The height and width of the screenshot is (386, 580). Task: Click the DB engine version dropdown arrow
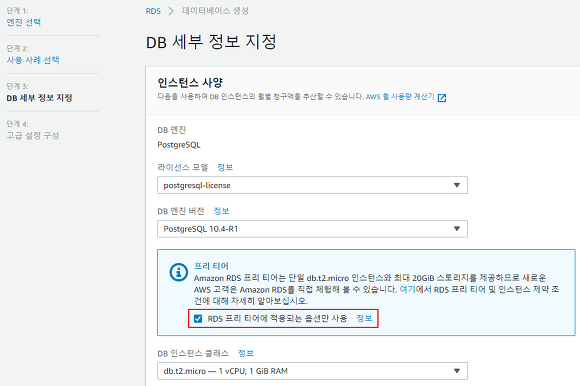point(457,229)
